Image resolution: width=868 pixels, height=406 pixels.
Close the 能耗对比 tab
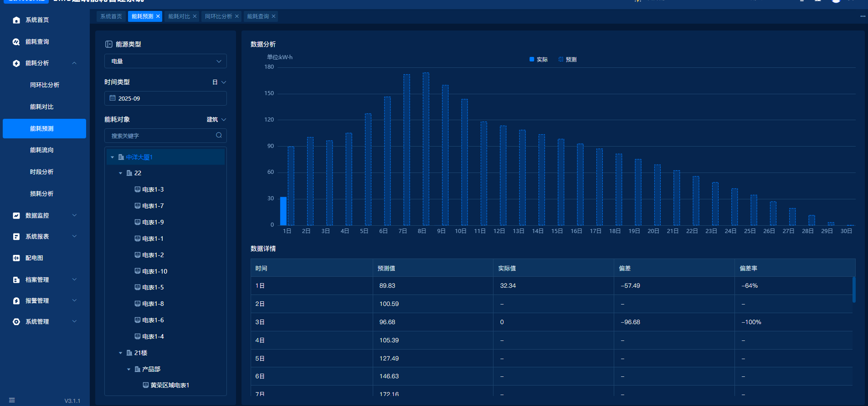tap(195, 16)
